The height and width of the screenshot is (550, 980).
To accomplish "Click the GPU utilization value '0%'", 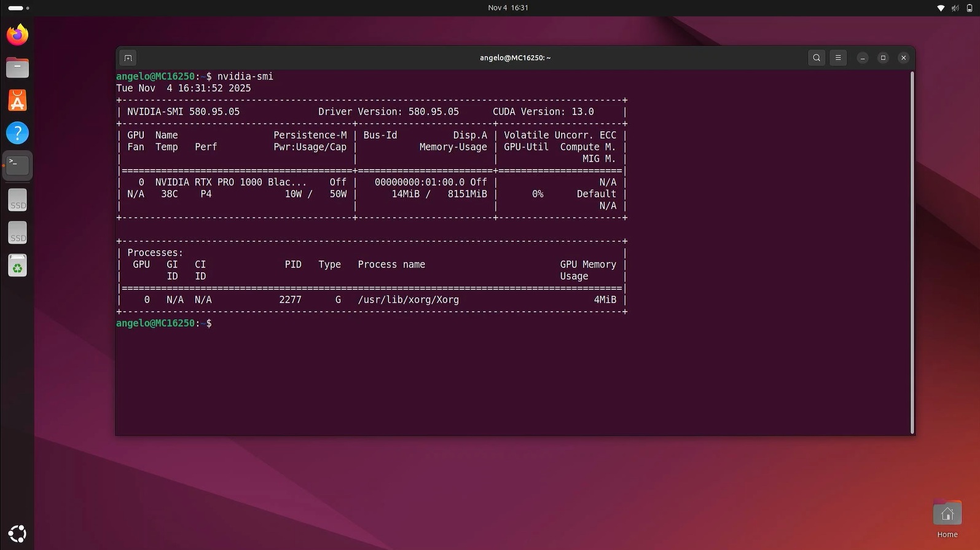I will tap(538, 194).
